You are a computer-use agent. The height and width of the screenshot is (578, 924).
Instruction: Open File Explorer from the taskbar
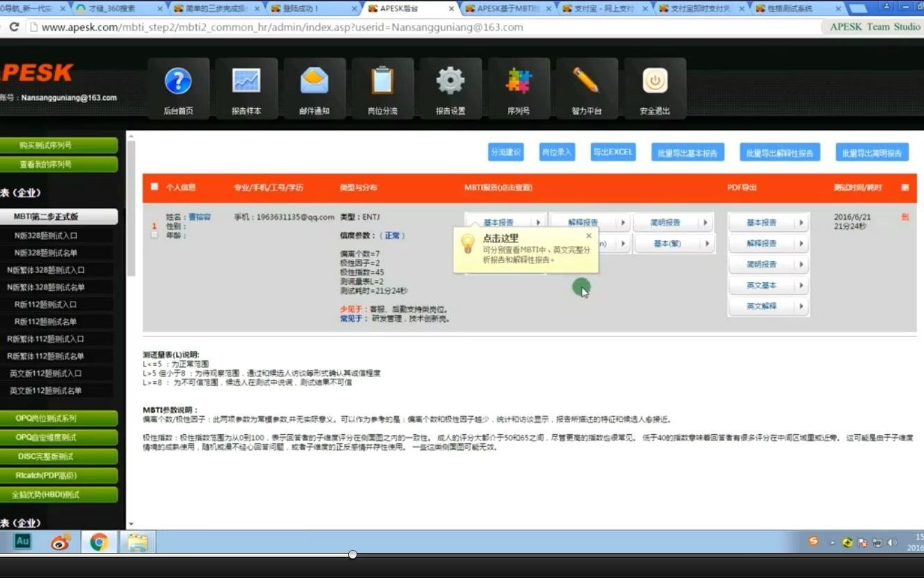tap(137, 542)
